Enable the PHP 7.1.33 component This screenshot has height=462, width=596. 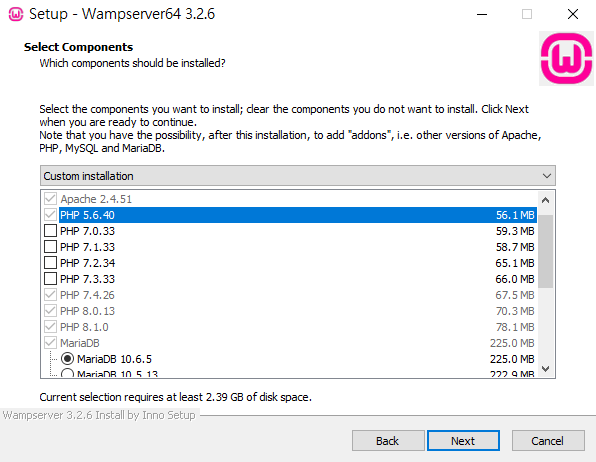tap(51, 247)
